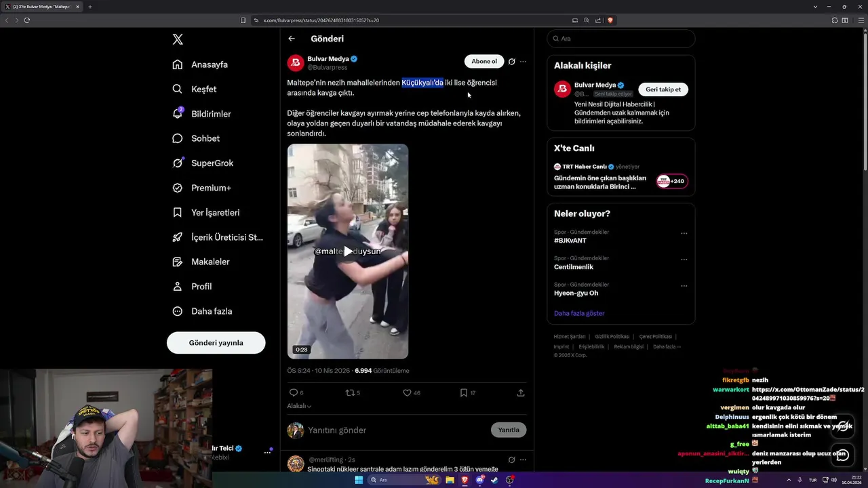
Task: Open more options for #BJKvANT trend
Action: pos(684,233)
